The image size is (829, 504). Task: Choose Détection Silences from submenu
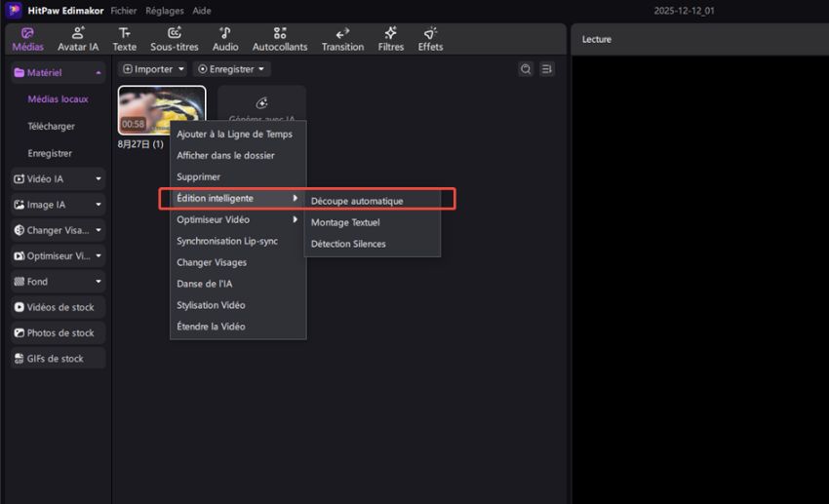[348, 244]
